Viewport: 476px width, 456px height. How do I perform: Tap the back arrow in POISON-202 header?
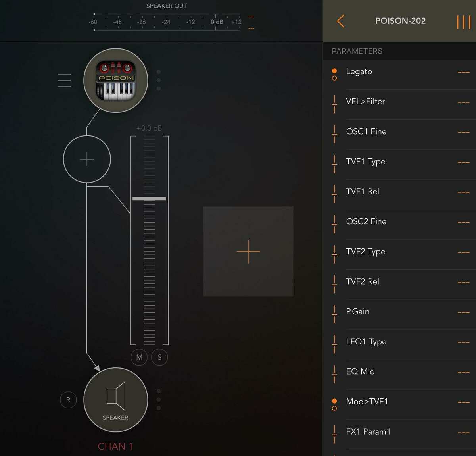point(340,21)
